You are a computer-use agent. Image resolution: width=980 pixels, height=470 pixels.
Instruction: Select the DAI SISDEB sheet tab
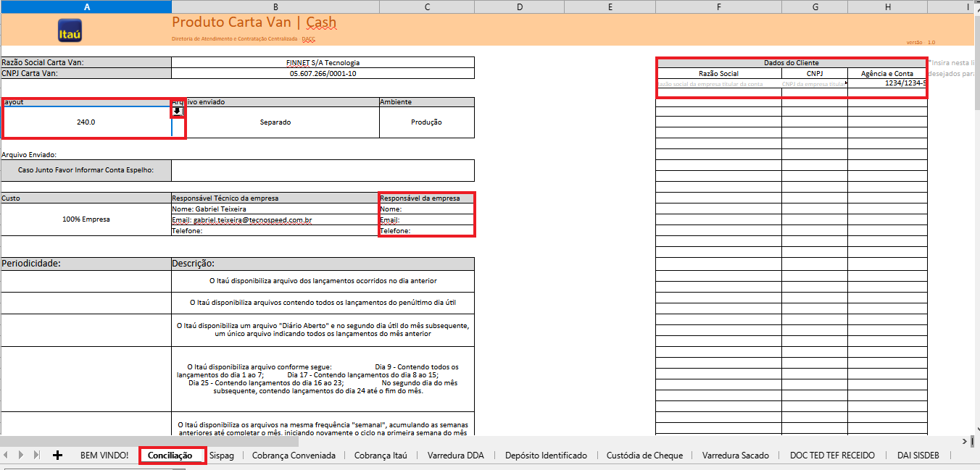(918, 456)
